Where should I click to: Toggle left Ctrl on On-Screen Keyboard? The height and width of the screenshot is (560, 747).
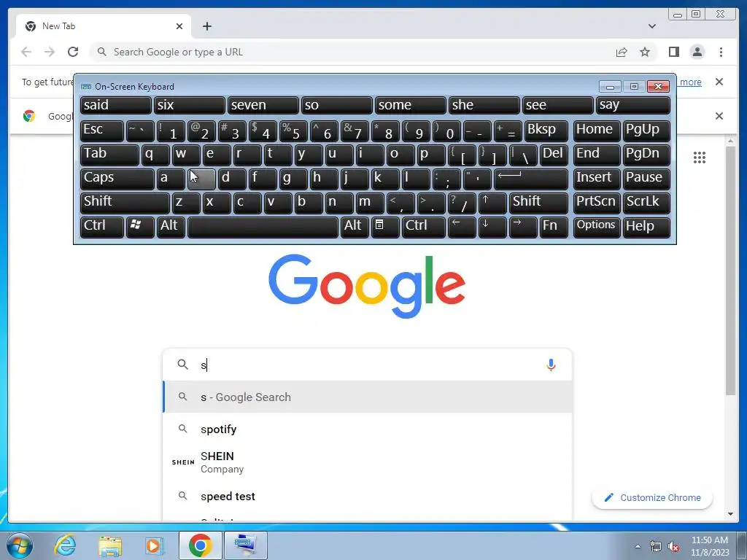pyautogui.click(x=102, y=227)
